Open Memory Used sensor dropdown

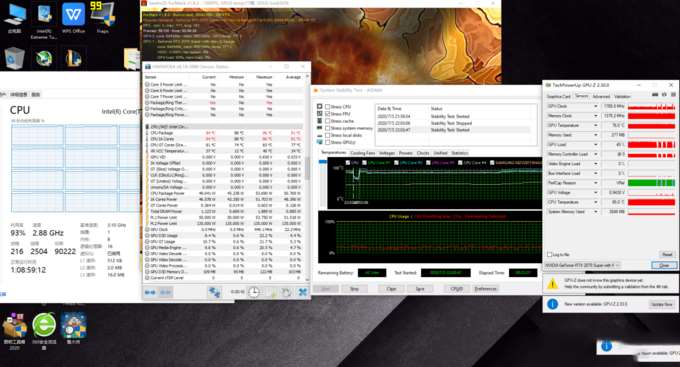pos(596,135)
